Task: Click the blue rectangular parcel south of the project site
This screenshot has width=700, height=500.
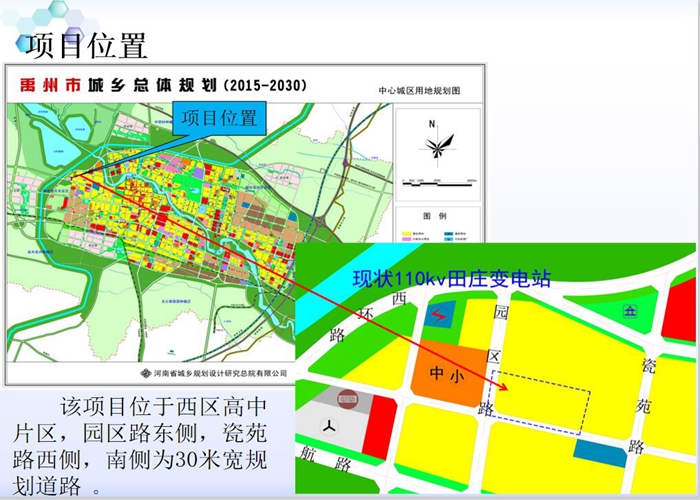Action: 600,453
